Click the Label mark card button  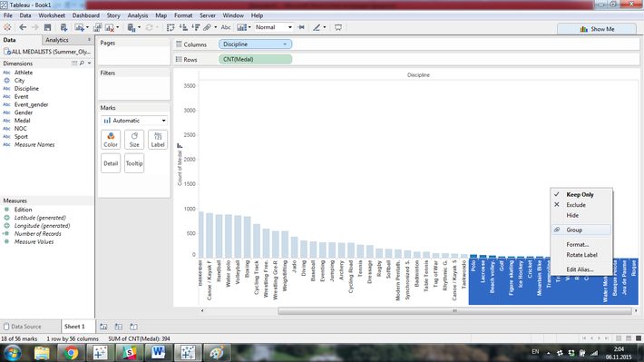tap(158, 140)
